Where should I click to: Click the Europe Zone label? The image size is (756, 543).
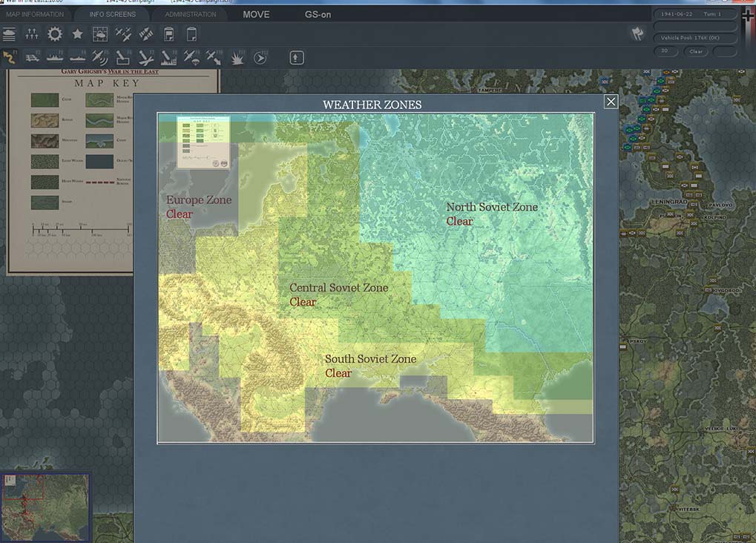coord(199,200)
